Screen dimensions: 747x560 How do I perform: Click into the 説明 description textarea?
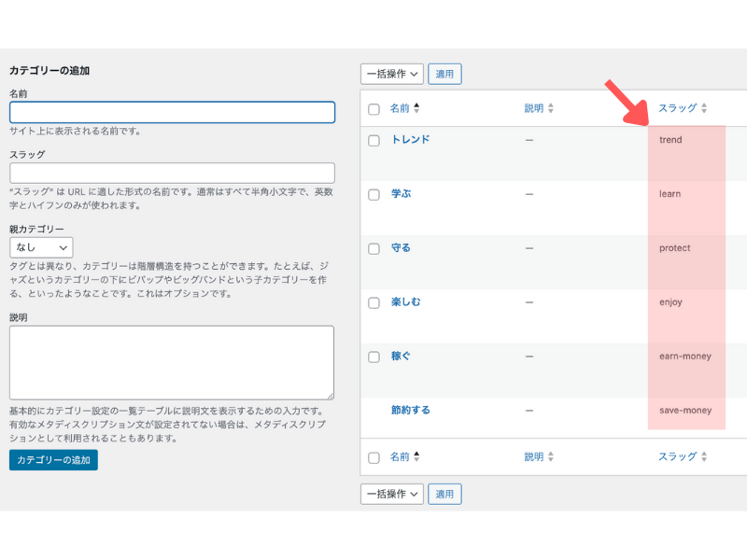click(172, 363)
